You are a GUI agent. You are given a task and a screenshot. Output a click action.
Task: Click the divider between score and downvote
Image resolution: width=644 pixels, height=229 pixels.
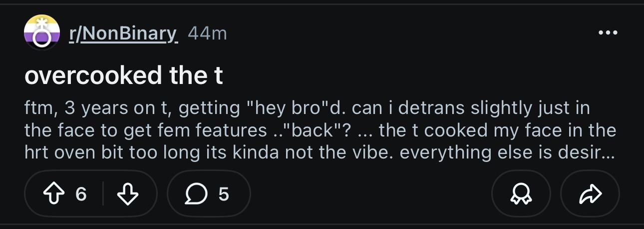[103, 194]
